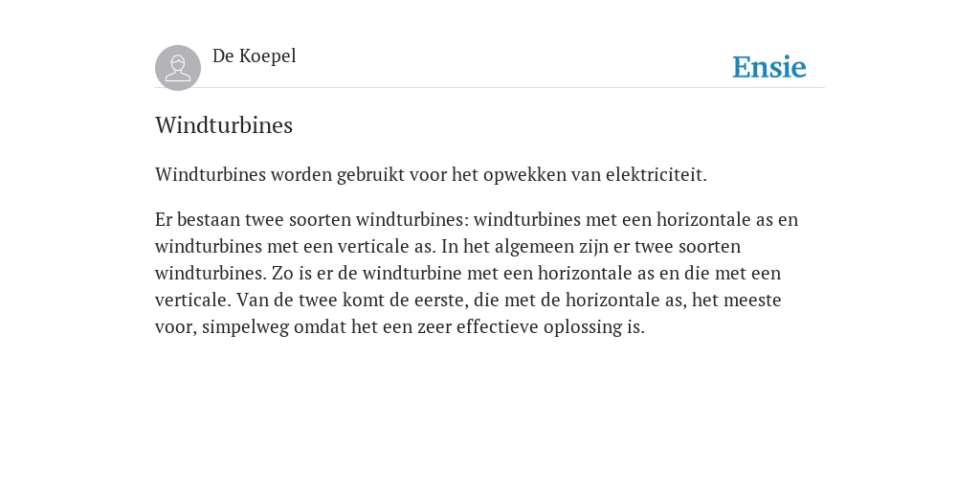This screenshot has width=980, height=490.
Task: Click the blue Ensie logo
Action: click(x=769, y=67)
